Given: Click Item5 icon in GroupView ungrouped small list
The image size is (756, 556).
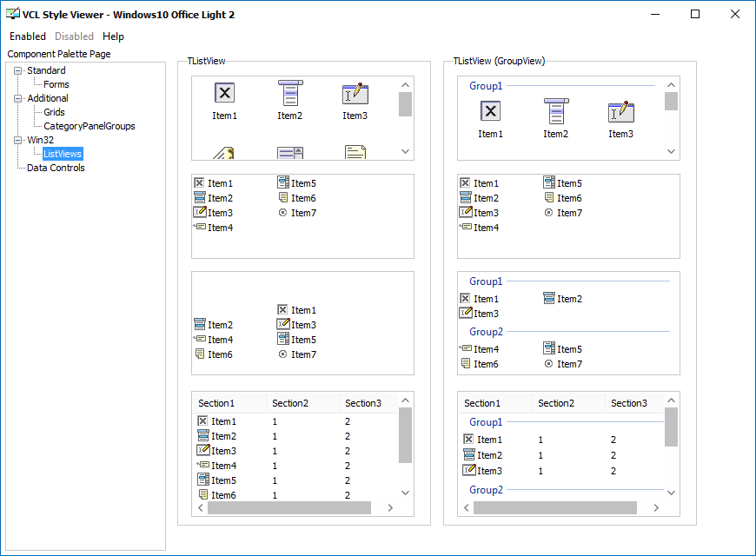Looking at the screenshot, I should click(548, 182).
